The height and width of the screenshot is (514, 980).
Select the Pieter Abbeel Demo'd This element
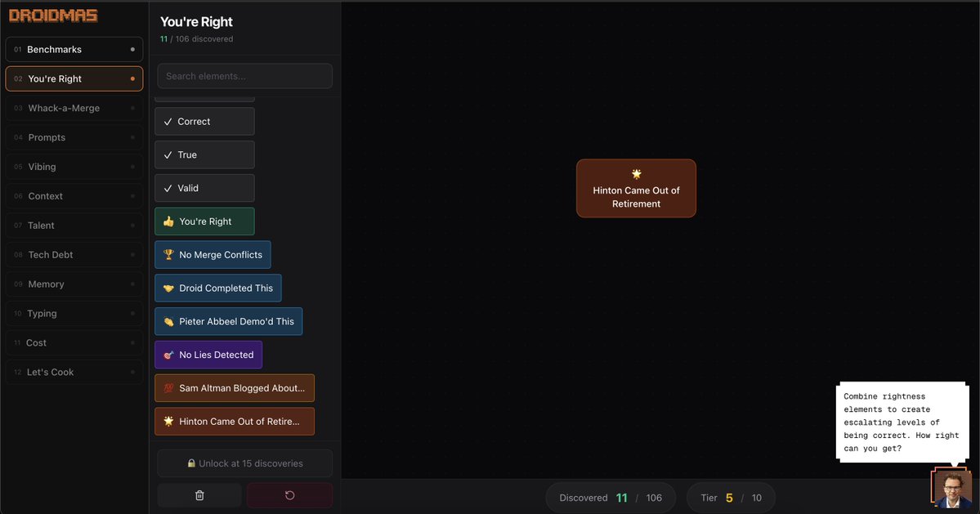(229, 321)
